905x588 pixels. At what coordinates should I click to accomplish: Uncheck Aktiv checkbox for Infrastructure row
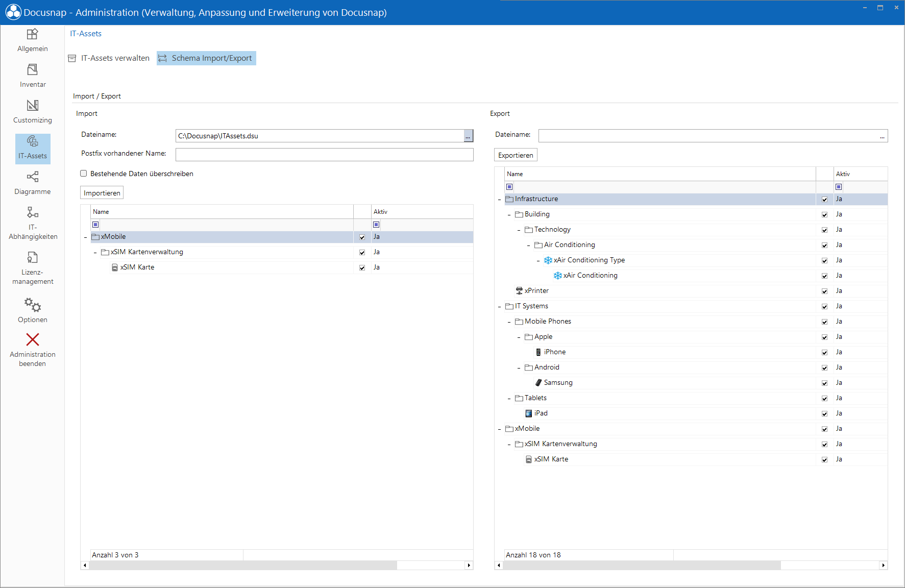825,200
